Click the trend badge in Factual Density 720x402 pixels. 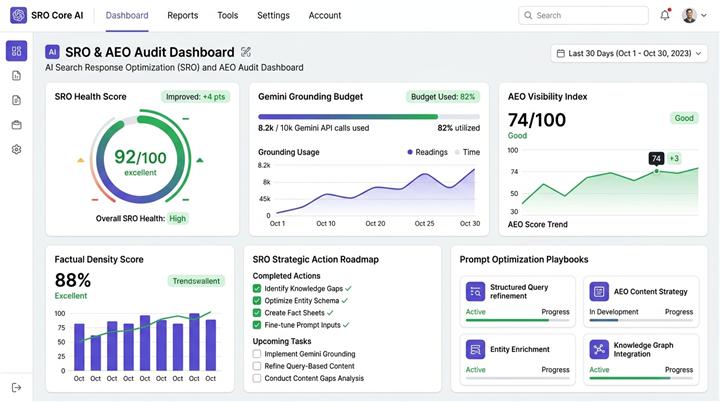[x=196, y=281]
